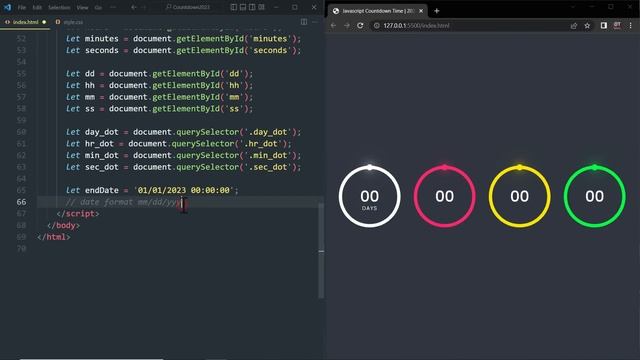640x360 pixels.
Task: Go forward in VS Code navigation history
Action: click(143, 7)
